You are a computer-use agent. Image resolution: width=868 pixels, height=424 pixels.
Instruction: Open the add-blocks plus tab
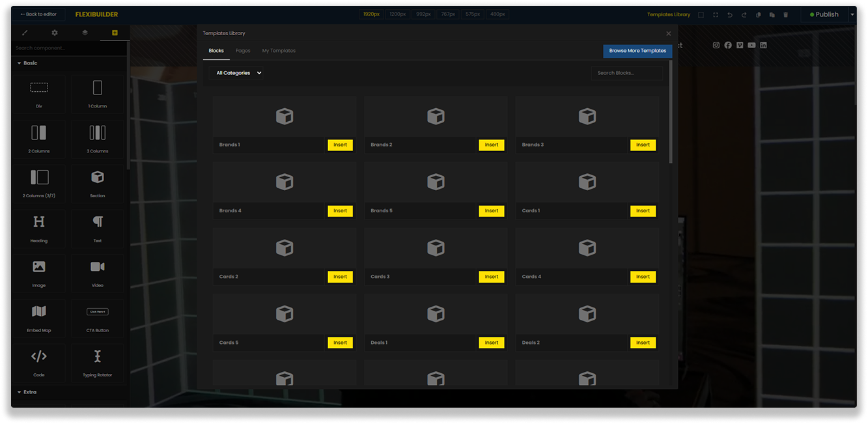point(115,33)
